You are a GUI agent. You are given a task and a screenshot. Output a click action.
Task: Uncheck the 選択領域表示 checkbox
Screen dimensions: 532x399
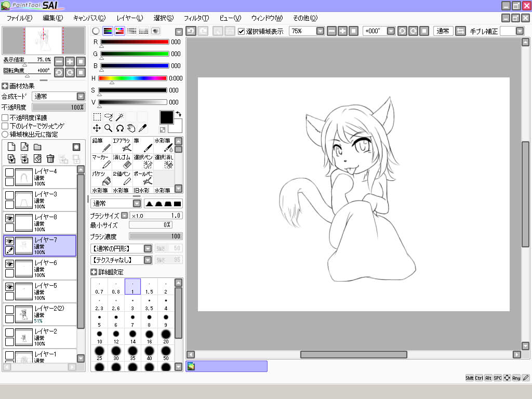pyautogui.click(x=241, y=31)
